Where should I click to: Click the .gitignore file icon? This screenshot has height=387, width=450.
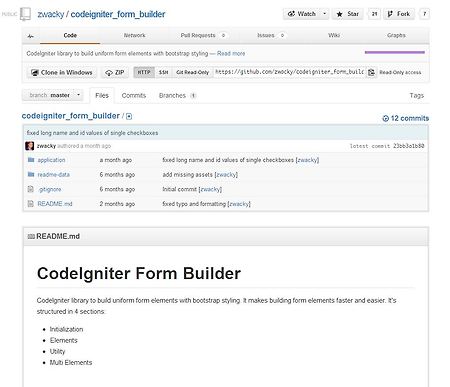pyautogui.click(x=31, y=189)
